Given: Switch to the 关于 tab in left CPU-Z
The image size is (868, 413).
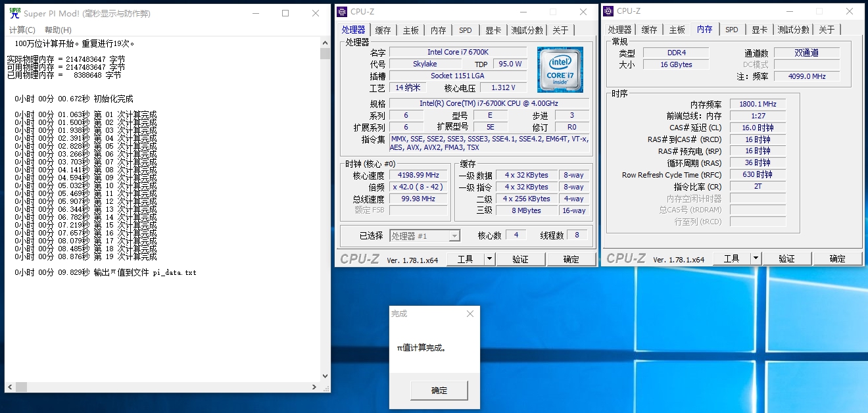Looking at the screenshot, I should (x=560, y=29).
